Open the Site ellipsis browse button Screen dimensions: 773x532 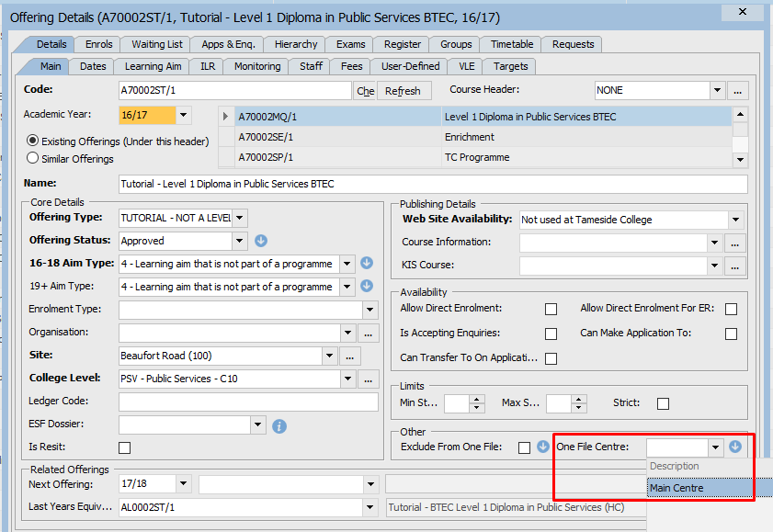tap(350, 356)
